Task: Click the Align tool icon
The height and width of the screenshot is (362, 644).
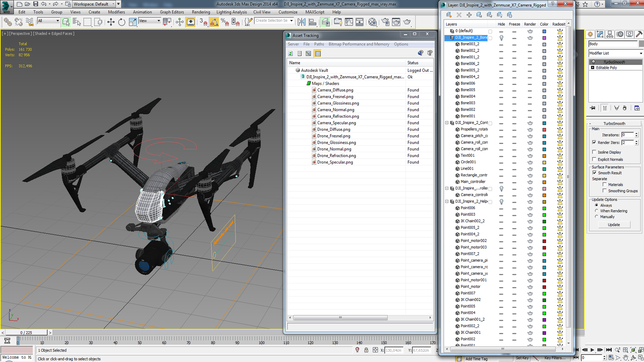Action: 312,22
